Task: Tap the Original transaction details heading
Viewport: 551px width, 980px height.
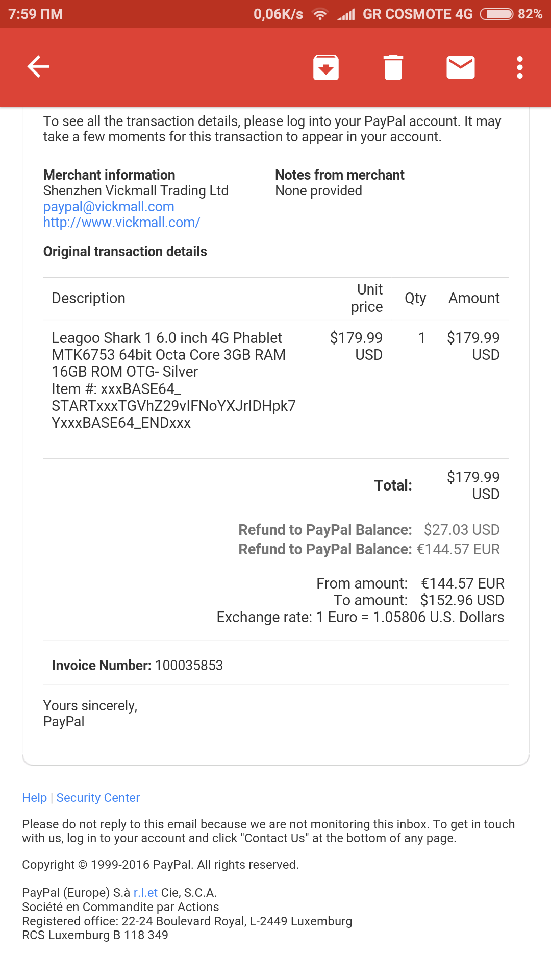Action: click(x=125, y=252)
